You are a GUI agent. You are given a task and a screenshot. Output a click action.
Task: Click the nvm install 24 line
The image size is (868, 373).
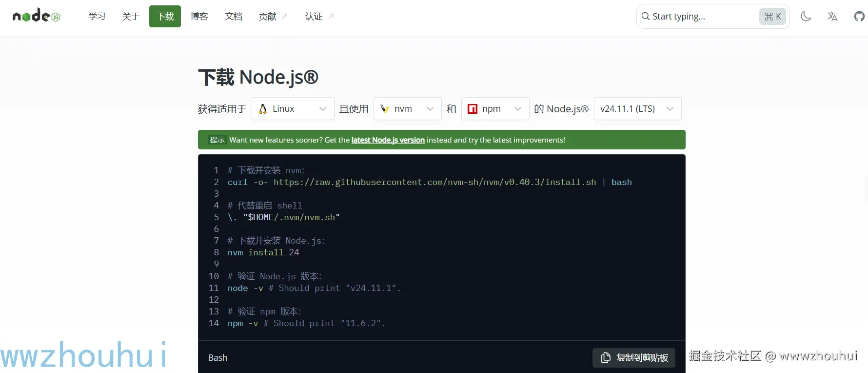[x=263, y=252]
